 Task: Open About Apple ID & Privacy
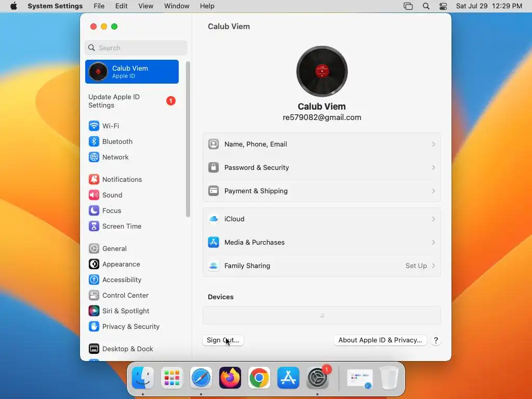click(x=380, y=340)
